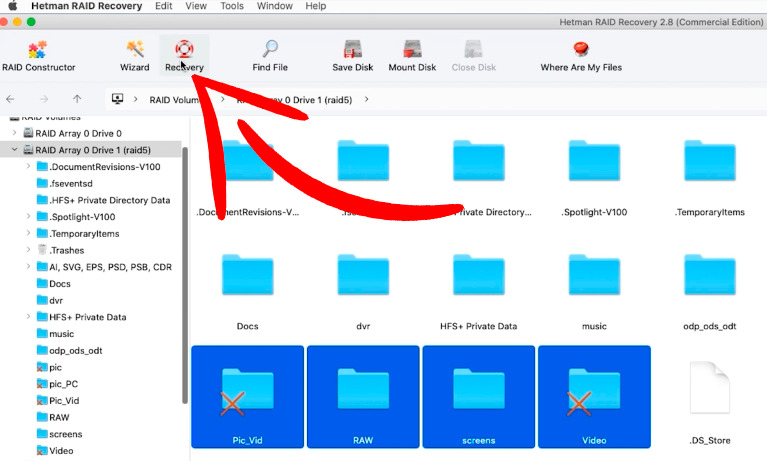This screenshot has height=461, width=767.
Task: Go back with the left arrow
Action: pyautogui.click(x=10, y=99)
